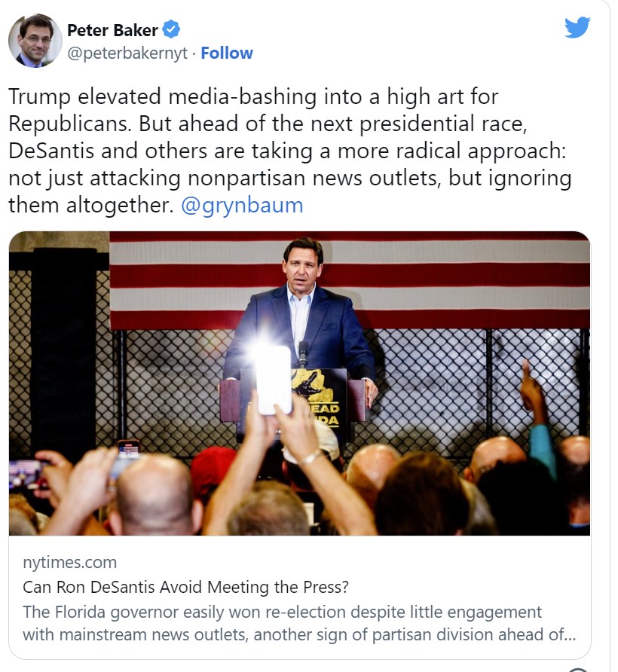
Task: Click the article summary about the Florida governor
Action: click(x=299, y=623)
